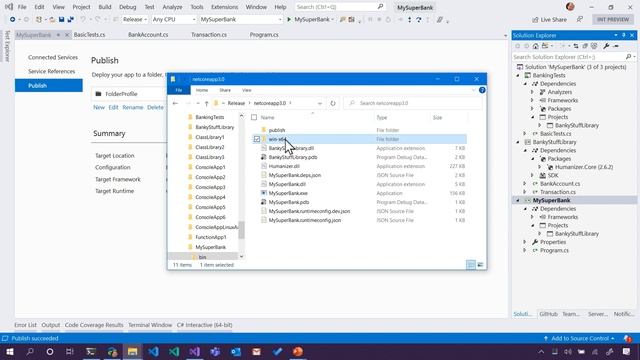Open Solution Explorer Properties wrench icon
Image resolution: width=640 pixels, height=360 pixels.
(606, 46)
